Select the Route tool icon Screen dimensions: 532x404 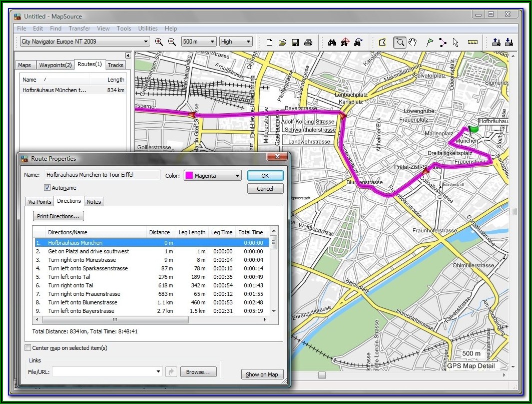(442, 42)
